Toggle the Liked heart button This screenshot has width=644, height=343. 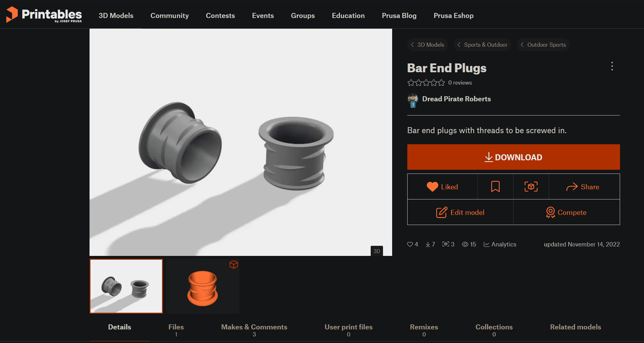[442, 186]
